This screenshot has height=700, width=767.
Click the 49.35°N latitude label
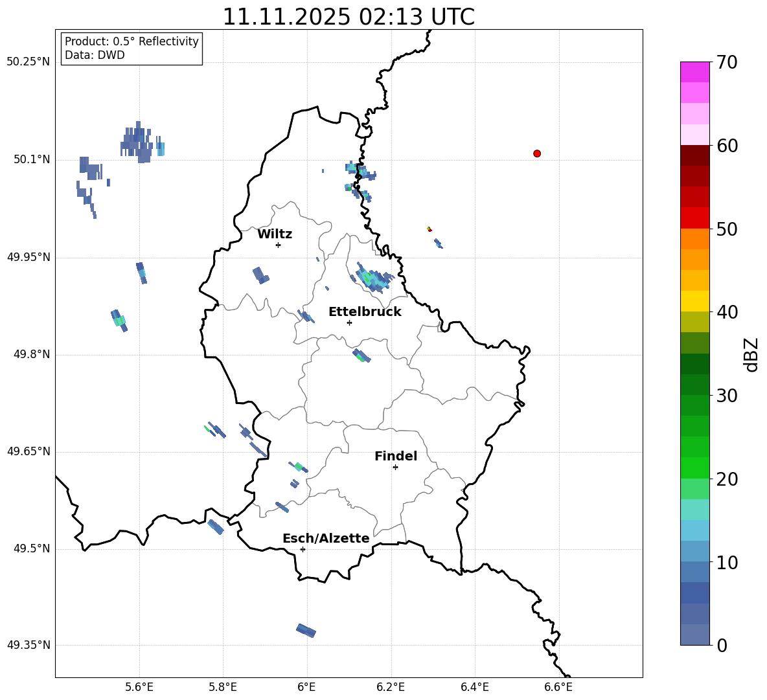click(x=28, y=645)
